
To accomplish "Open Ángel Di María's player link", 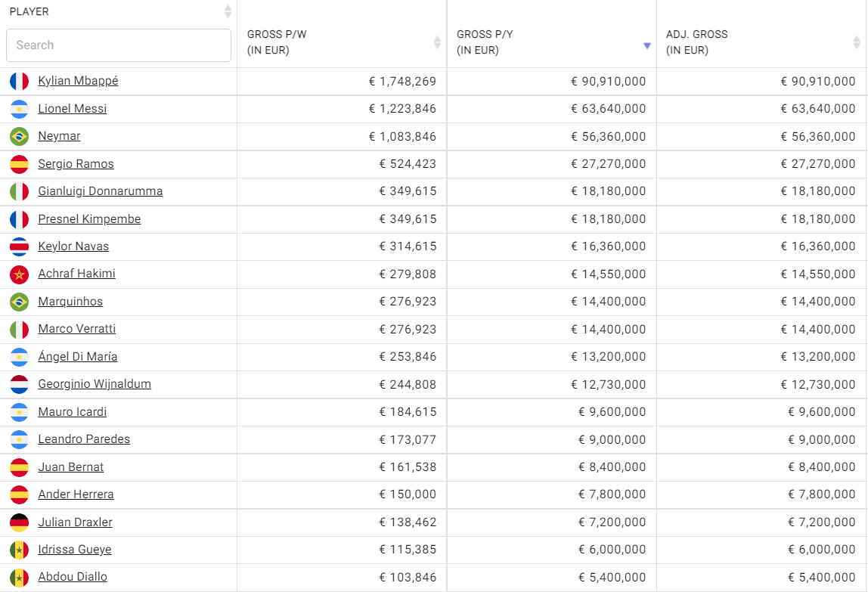I will pyautogui.click(x=77, y=356).
